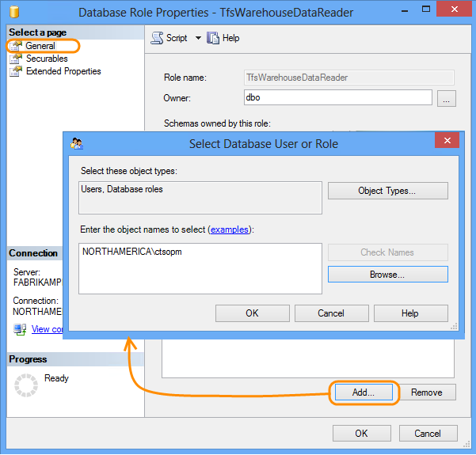This screenshot has width=476, height=455.
Task: Click the Browse button
Action: [x=387, y=275]
